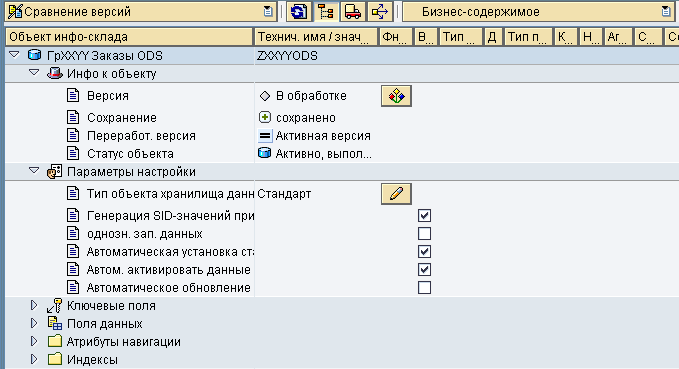This screenshot has width=679, height=369.
Task: Click the Объект инфо-склада column header
Action: pyautogui.click(x=129, y=37)
